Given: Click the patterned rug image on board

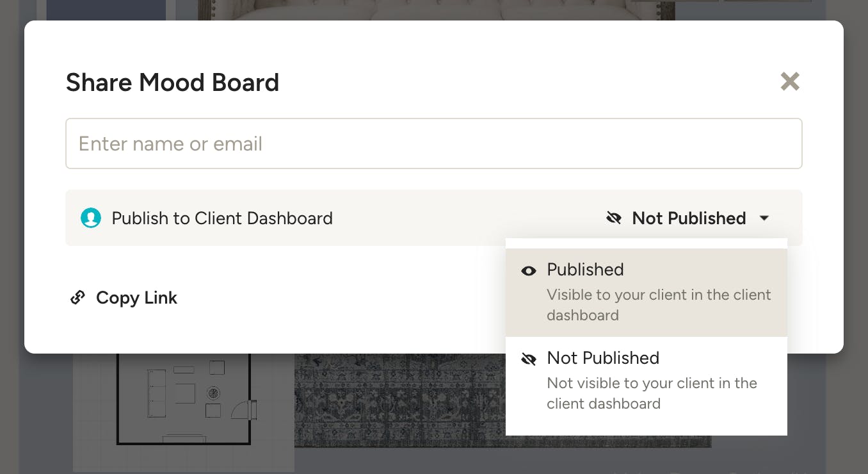Looking at the screenshot, I should click(x=502, y=400).
